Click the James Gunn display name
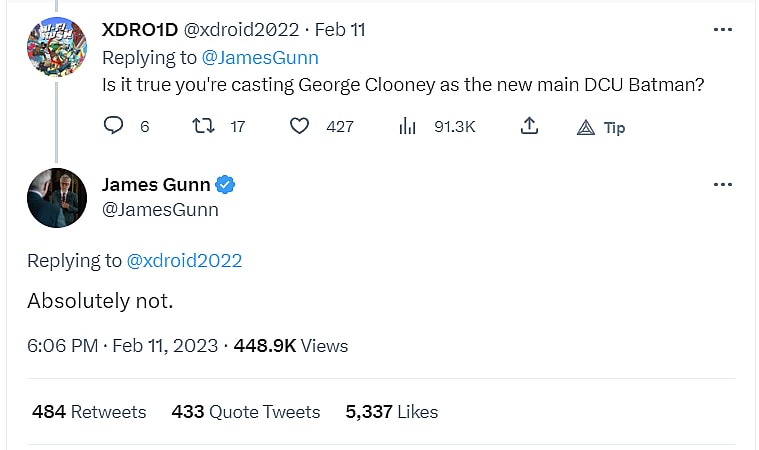Viewport: 759px width, 450px height. pyautogui.click(x=156, y=185)
